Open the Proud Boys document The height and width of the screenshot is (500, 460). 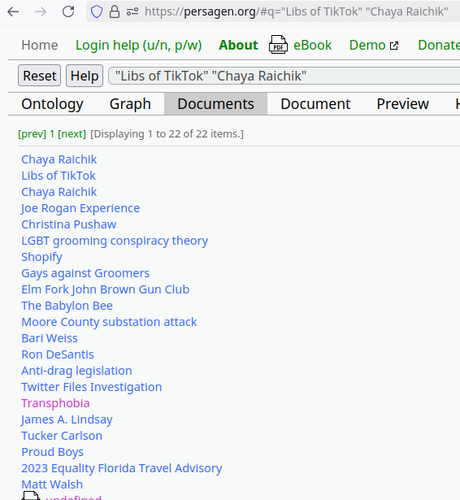[52, 452]
